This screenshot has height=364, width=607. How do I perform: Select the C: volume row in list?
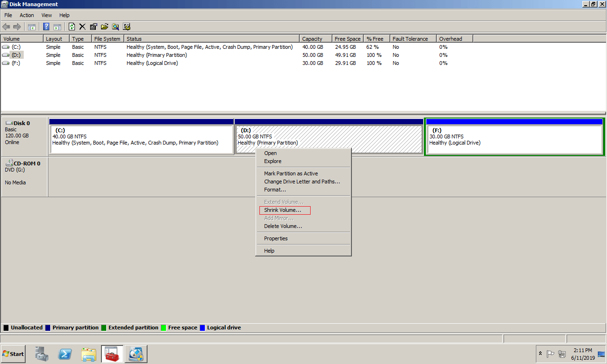[x=16, y=47]
